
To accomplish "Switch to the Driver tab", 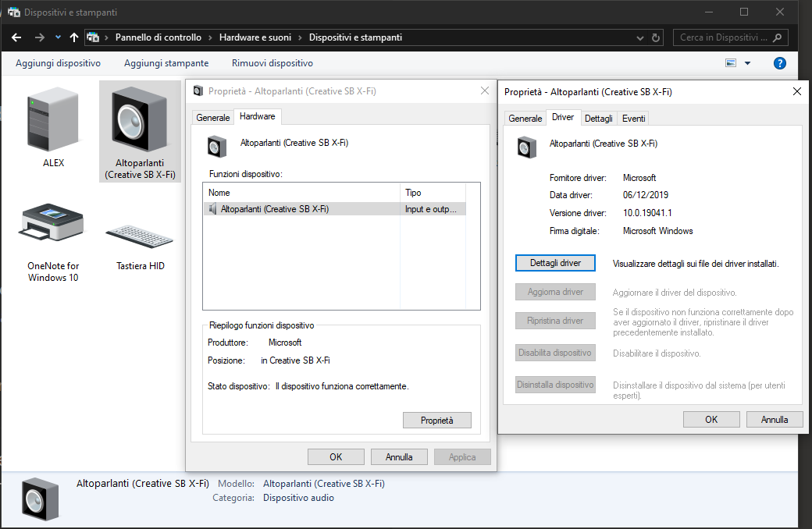I will point(563,117).
